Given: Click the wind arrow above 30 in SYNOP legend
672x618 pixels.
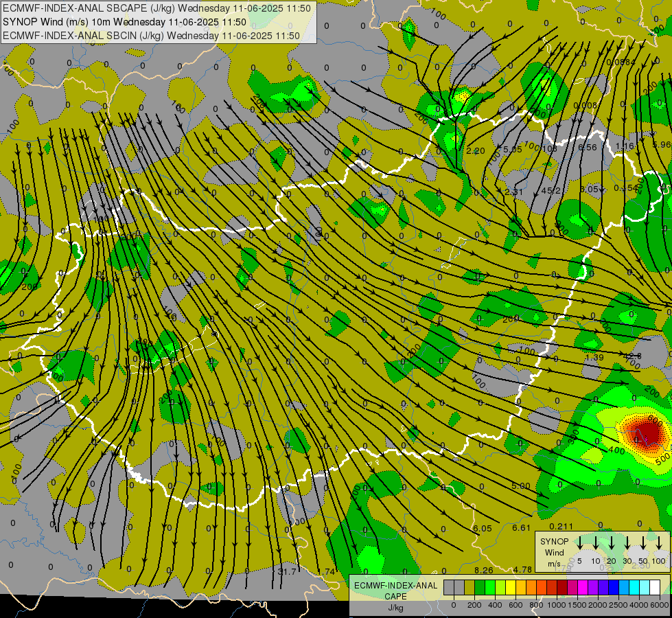Looking at the screenshot, I should click(627, 543).
